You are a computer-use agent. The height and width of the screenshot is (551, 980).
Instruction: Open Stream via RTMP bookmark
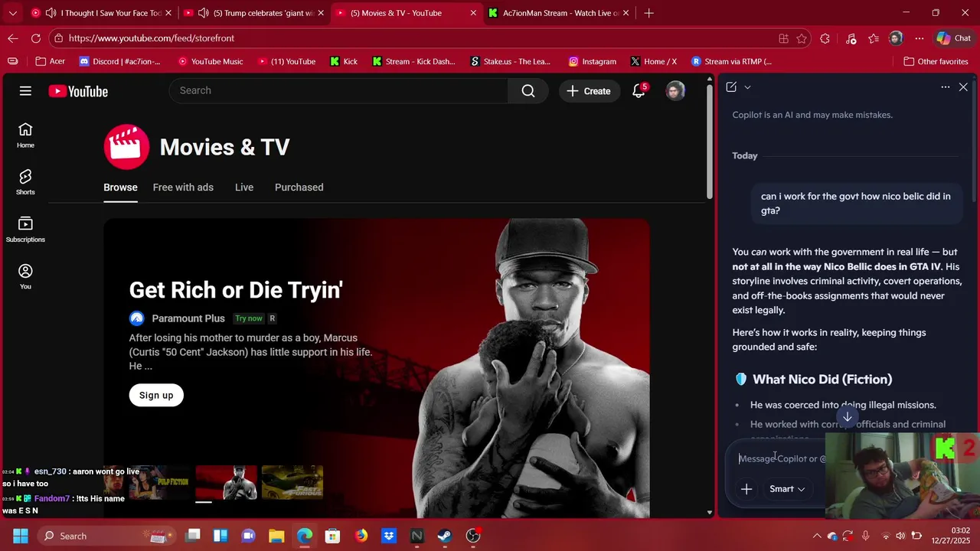731,61
